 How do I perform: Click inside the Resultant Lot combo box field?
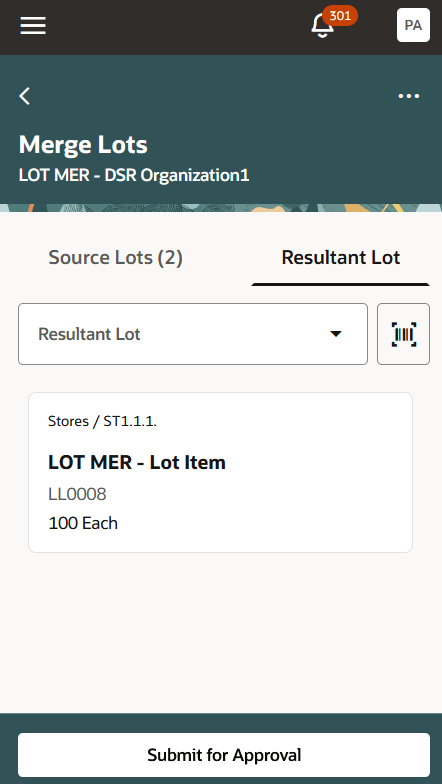click(193, 334)
